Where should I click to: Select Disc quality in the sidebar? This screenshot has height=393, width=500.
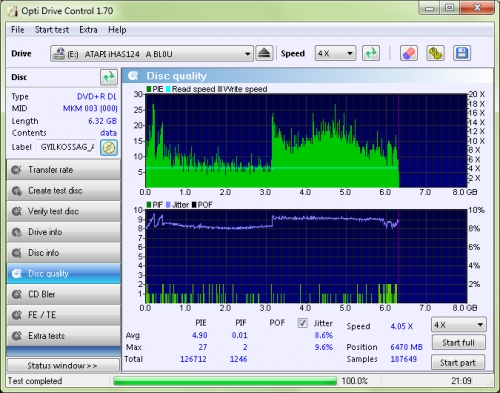(64, 274)
